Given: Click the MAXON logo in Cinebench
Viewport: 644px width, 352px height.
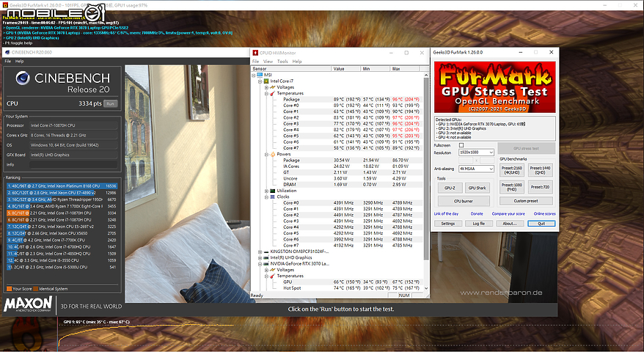Looking at the screenshot, I should pyautogui.click(x=28, y=304).
